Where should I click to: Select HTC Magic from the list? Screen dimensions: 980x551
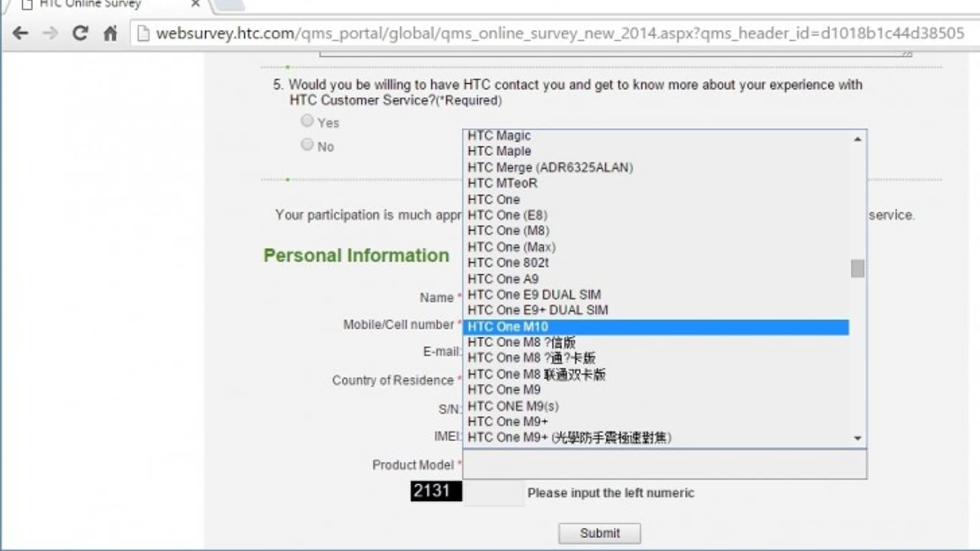(x=656, y=135)
